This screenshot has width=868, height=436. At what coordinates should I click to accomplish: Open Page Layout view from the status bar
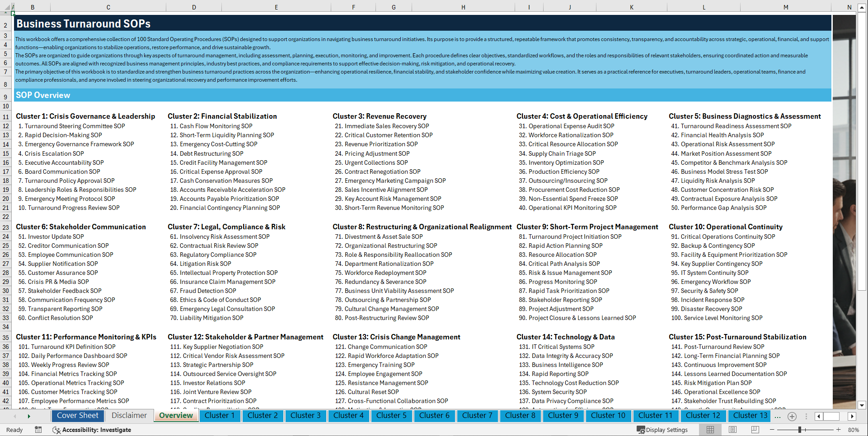pyautogui.click(x=733, y=430)
